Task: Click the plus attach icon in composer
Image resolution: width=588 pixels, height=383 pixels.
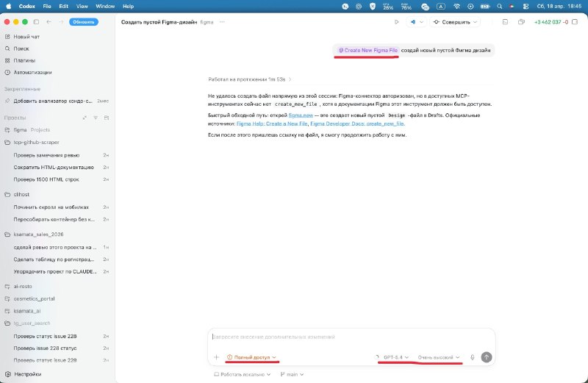Action: click(216, 357)
